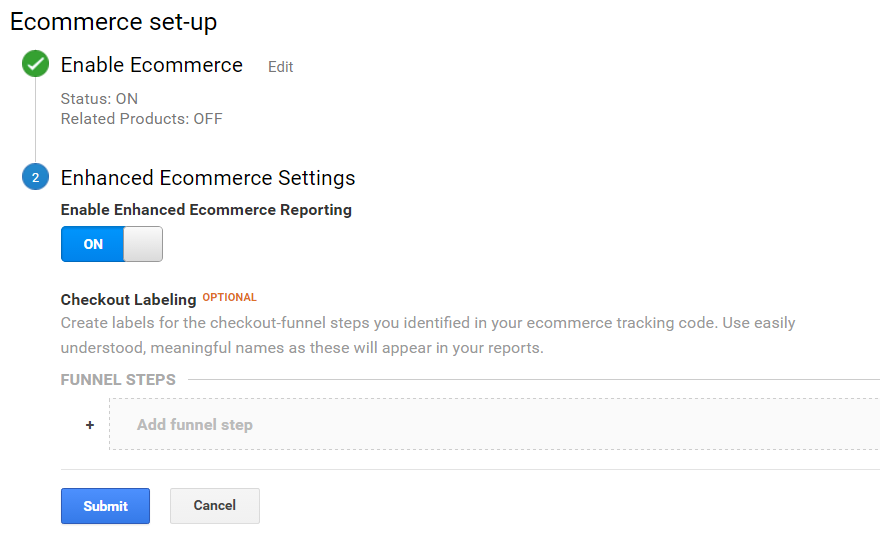Click the Checkout Labeling heading
Screen dimensions: 880x560
coord(129,300)
